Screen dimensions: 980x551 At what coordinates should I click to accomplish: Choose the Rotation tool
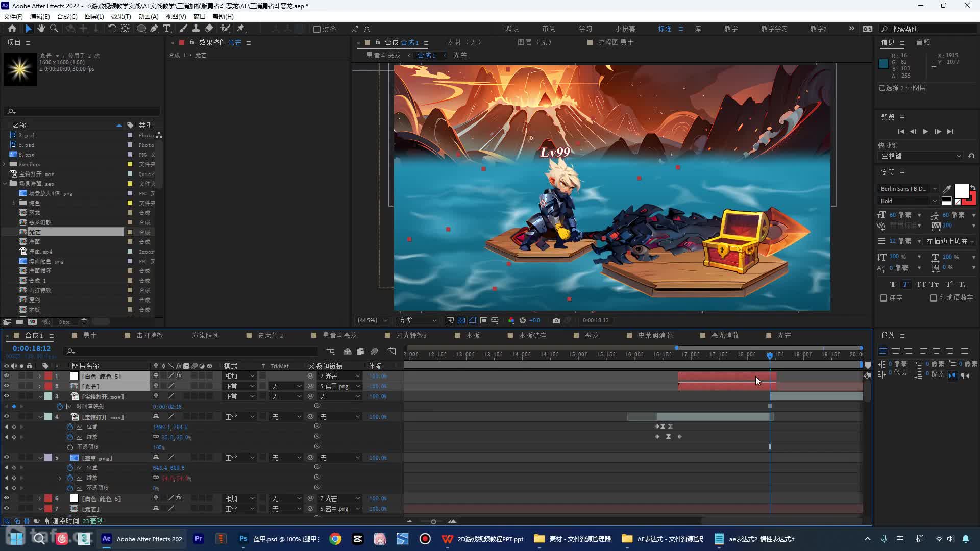(x=112, y=29)
